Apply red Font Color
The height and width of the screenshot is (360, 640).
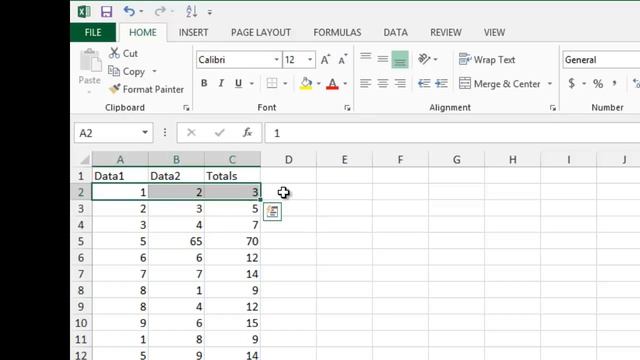coord(333,83)
